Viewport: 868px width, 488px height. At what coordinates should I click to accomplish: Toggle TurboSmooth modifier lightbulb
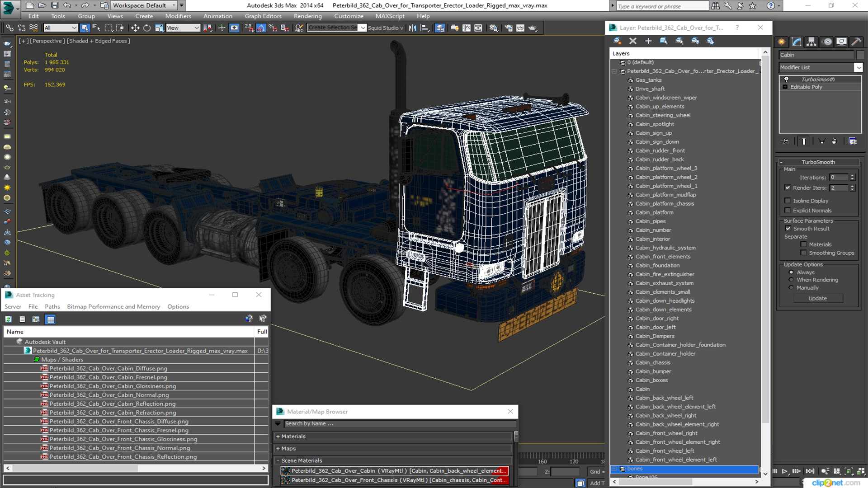pyautogui.click(x=786, y=79)
